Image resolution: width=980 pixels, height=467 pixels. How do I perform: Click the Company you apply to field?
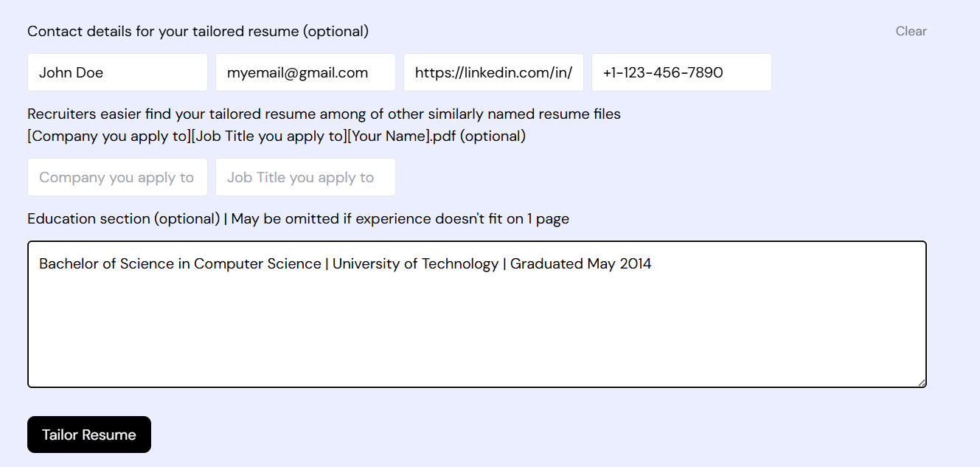coord(117,177)
